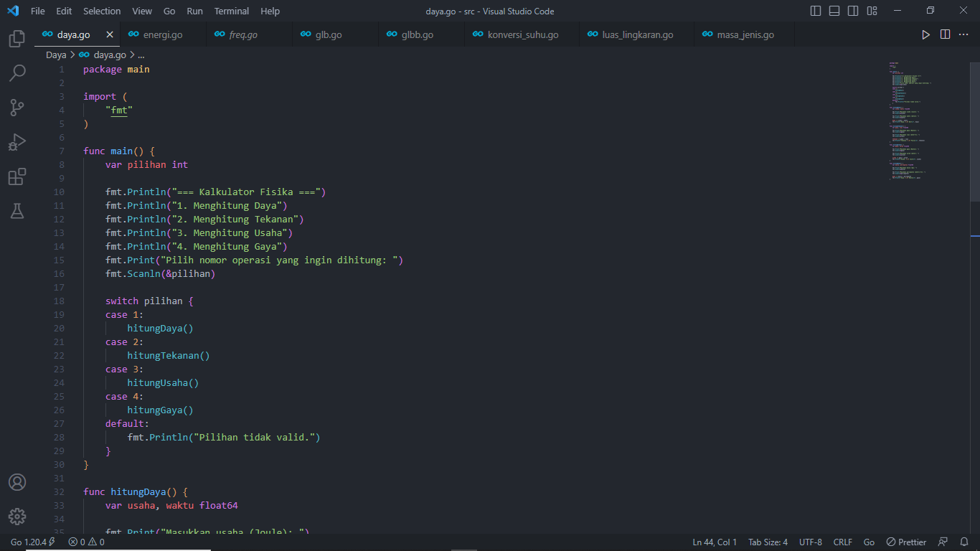The width and height of the screenshot is (980, 551).
Task: Toggle secondary side bar layout icon
Action: (x=853, y=11)
